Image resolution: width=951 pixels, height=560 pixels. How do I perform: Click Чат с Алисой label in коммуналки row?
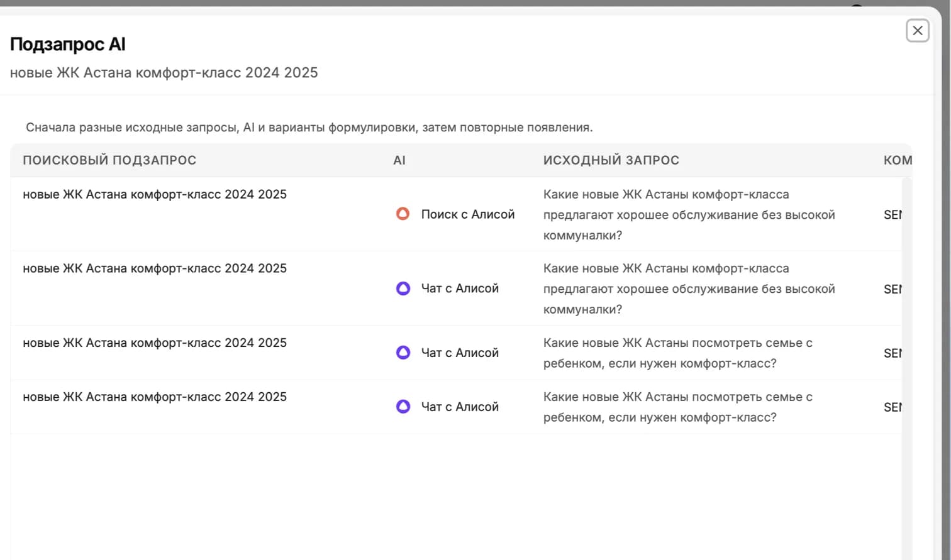[x=460, y=288]
